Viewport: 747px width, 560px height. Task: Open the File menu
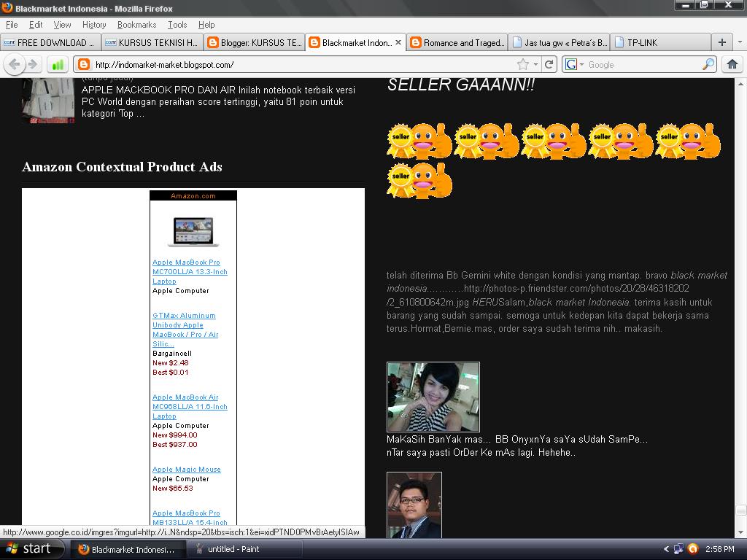(x=12, y=25)
